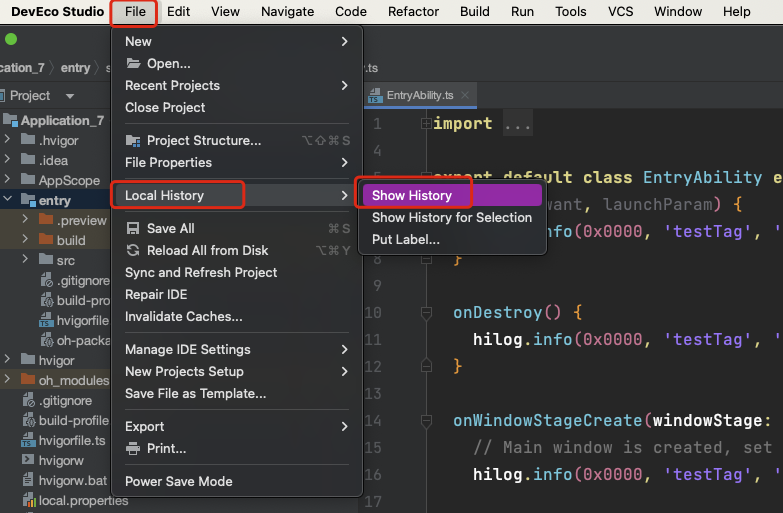Open the View menu
The height and width of the screenshot is (513, 783).
tap(225, 11)
